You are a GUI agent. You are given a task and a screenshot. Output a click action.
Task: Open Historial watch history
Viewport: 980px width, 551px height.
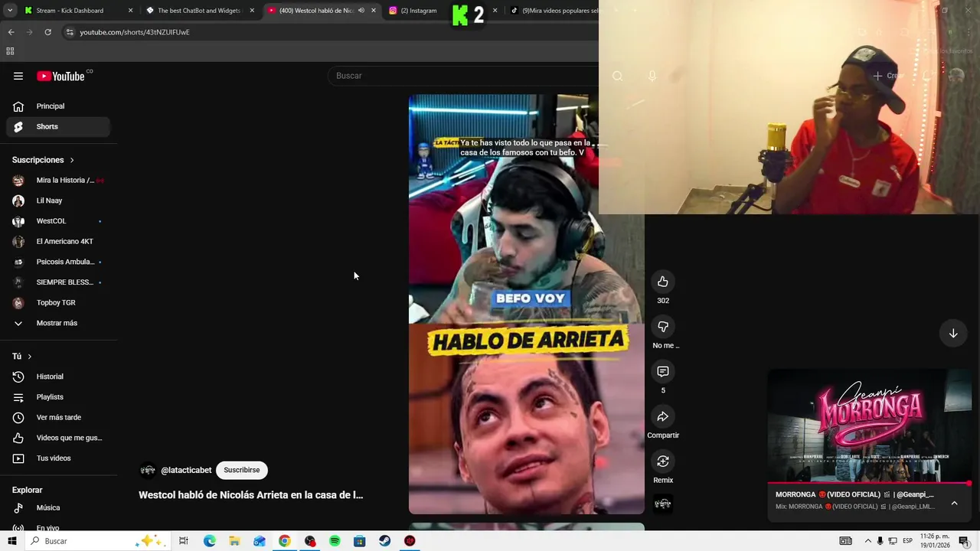[58, 377]
